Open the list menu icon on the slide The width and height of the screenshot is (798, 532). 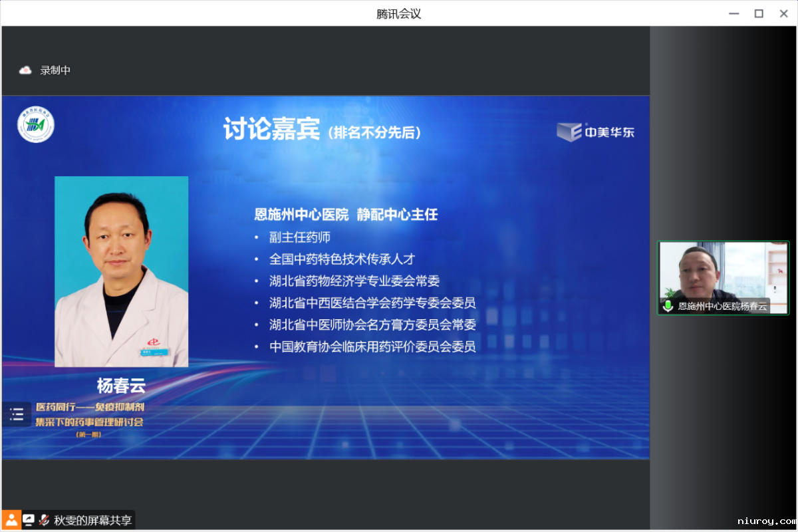(x=17, y=415)
